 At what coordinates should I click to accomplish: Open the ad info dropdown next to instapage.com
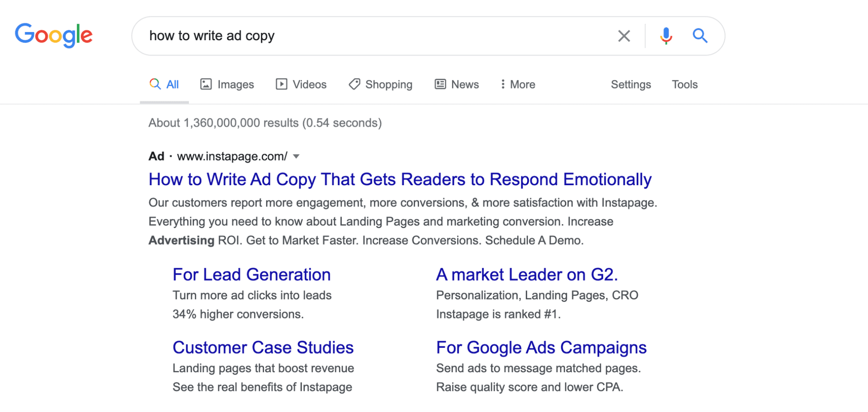296,156
